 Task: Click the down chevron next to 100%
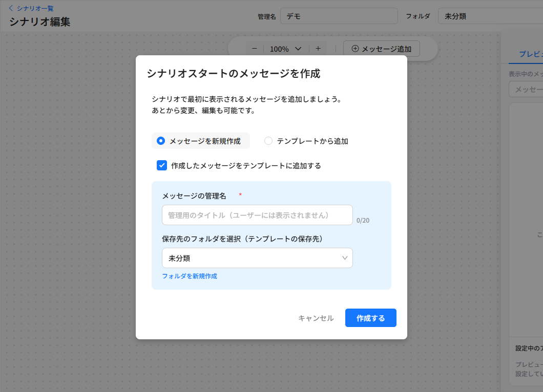point(298,49)
